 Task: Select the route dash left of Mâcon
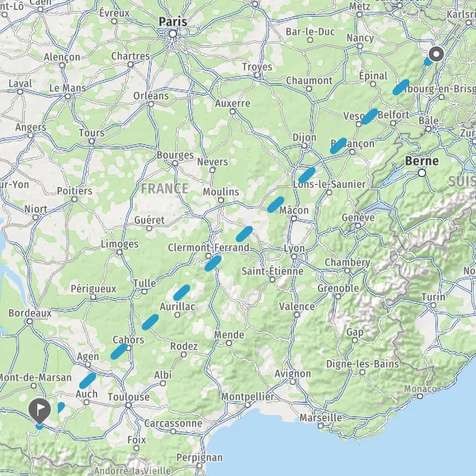click(275, 205)
